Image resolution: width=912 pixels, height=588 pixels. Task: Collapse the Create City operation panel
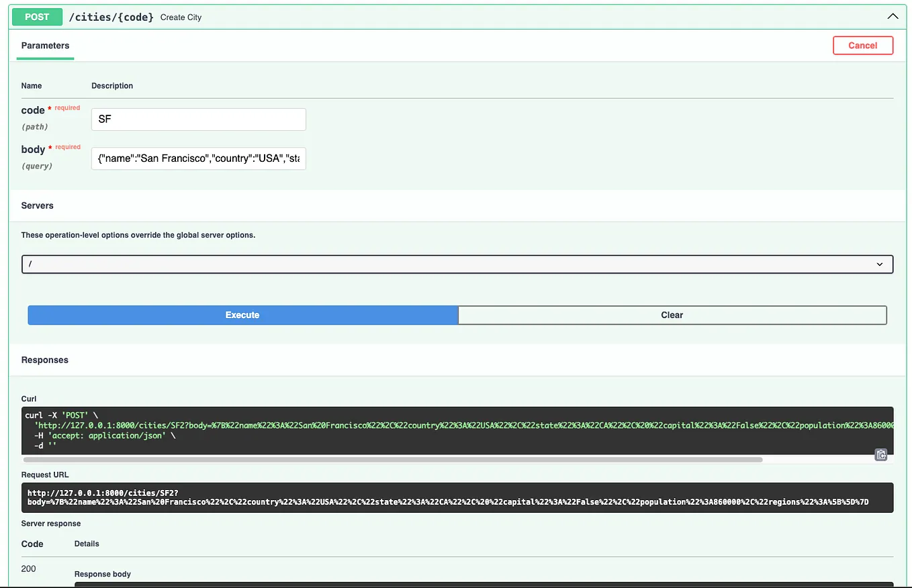click(893, 15)
